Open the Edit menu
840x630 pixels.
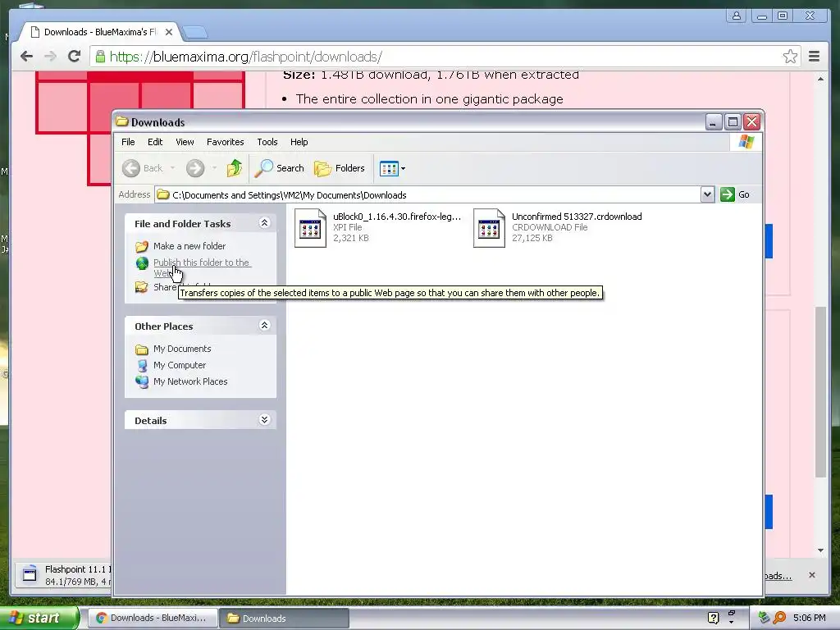155,142
